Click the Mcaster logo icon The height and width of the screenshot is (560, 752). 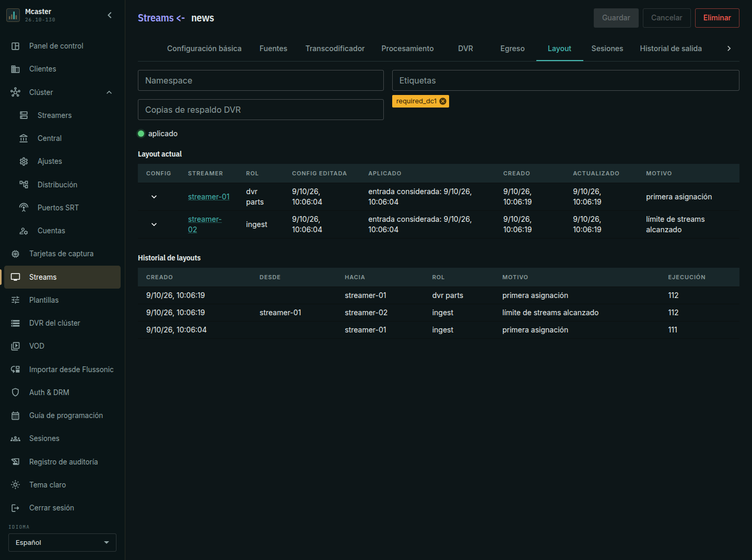[13, 16]
